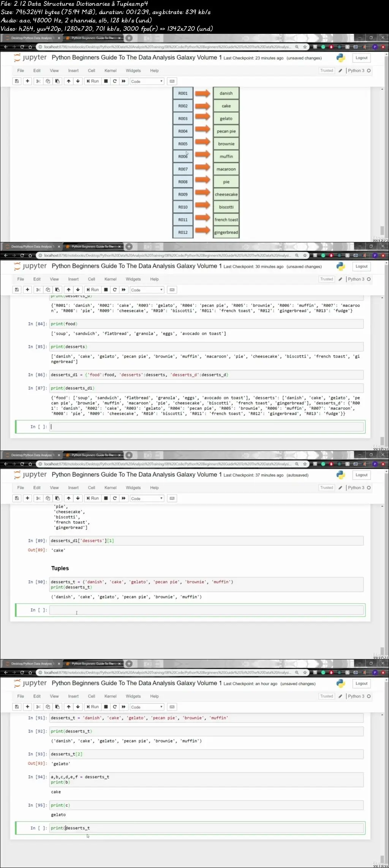Expand Code selector in '37 minutes ago' notebook

tap(147, 498)
